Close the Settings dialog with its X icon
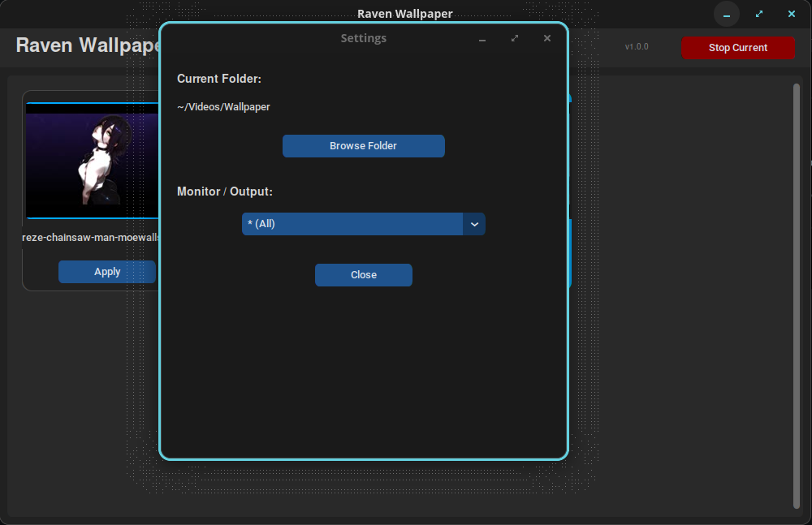This screenshot has width=812, height=525. (546, 38)
